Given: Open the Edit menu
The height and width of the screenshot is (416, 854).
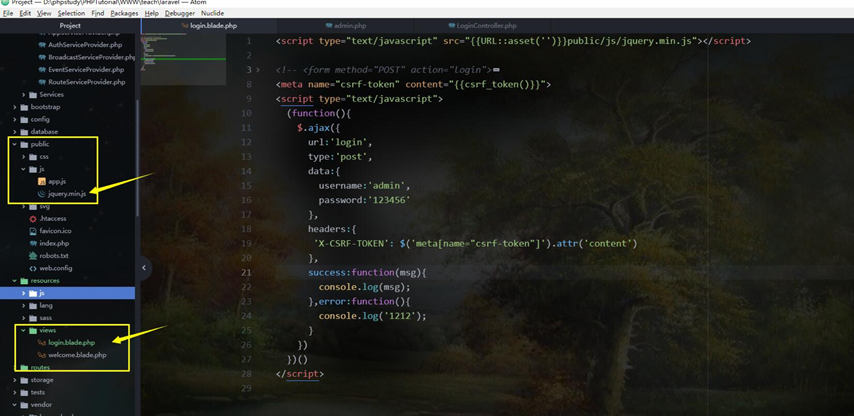Looking at the screenshot, I should 25,13.
